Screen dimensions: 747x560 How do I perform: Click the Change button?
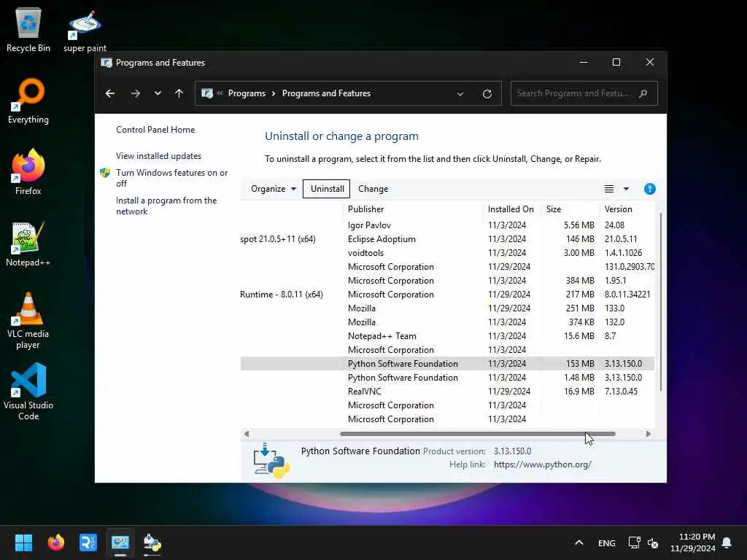373,189
